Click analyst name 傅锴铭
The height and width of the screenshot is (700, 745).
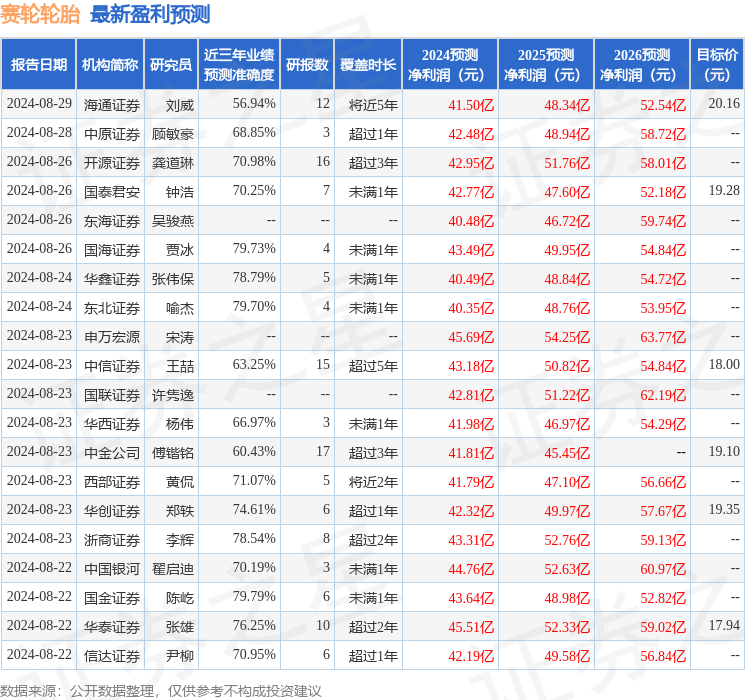click(x=173, y=453)
